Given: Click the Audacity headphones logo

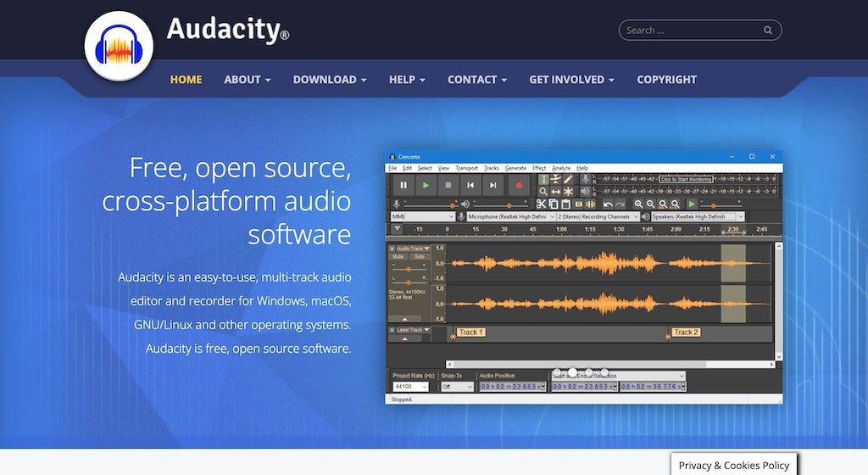Looking at the screenshot, I should [x=119, y=46].
